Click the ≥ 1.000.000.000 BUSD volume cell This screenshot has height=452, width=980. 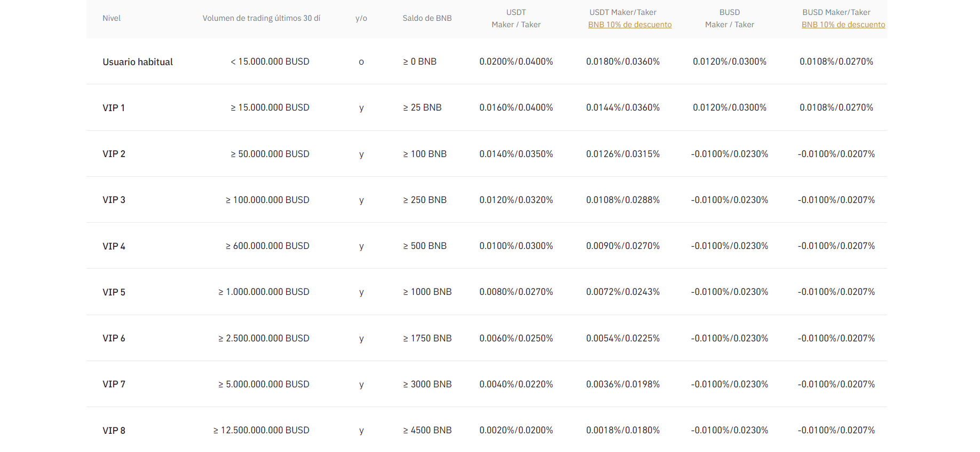264,292
